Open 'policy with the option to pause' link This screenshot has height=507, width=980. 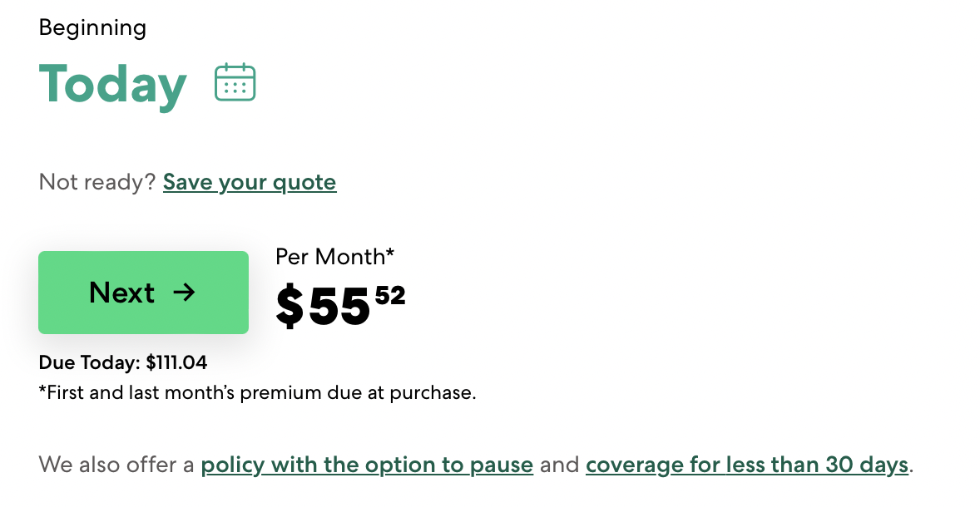tap(367, 464)
